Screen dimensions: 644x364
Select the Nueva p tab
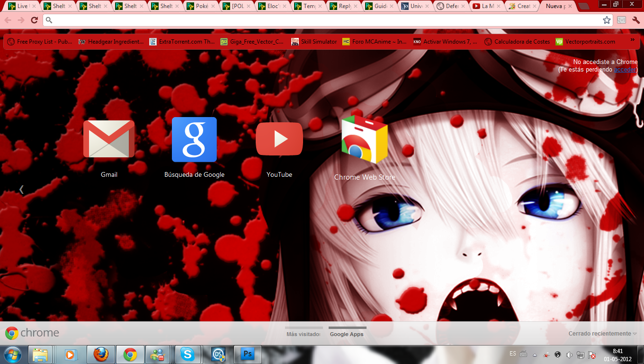point(559,6)
